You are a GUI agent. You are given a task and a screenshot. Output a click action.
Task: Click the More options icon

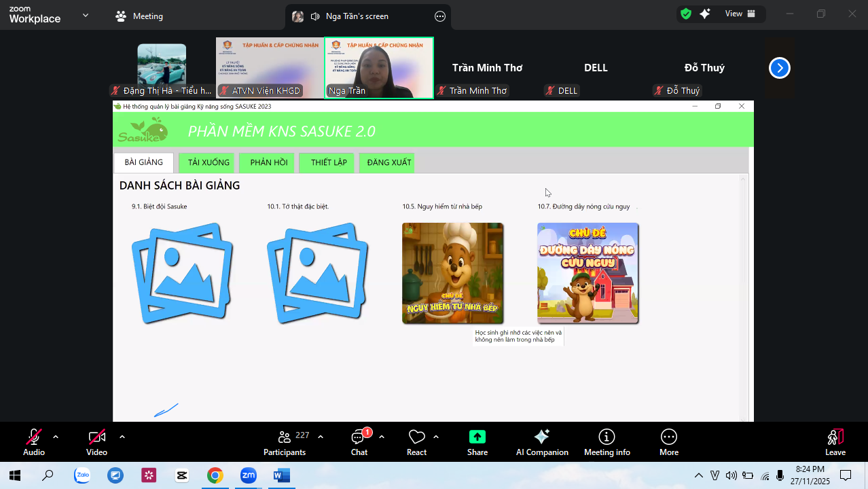pos(668,437)
